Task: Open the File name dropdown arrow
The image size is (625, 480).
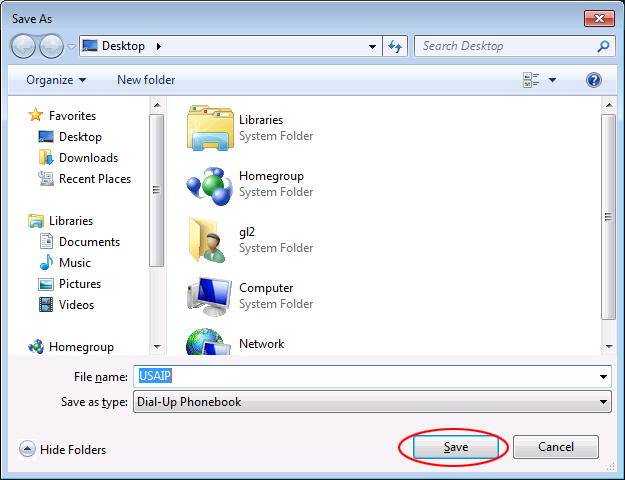Action: pyautogui.click(x=603, y=377)
